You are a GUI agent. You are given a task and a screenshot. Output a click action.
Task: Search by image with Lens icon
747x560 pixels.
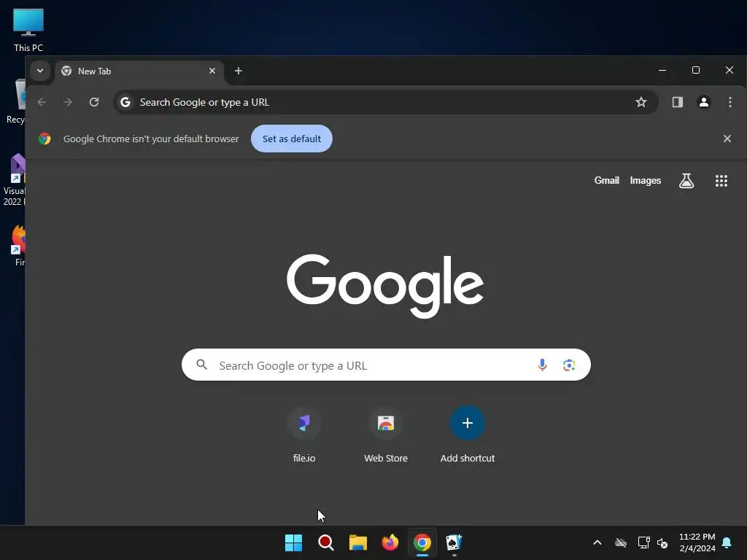569,365
